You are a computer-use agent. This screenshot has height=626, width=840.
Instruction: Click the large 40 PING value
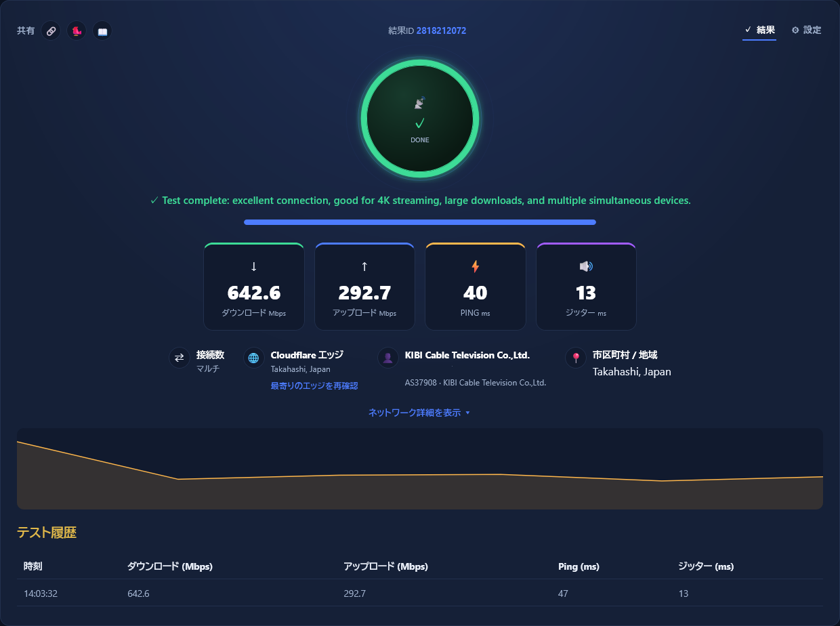point(476,293)
